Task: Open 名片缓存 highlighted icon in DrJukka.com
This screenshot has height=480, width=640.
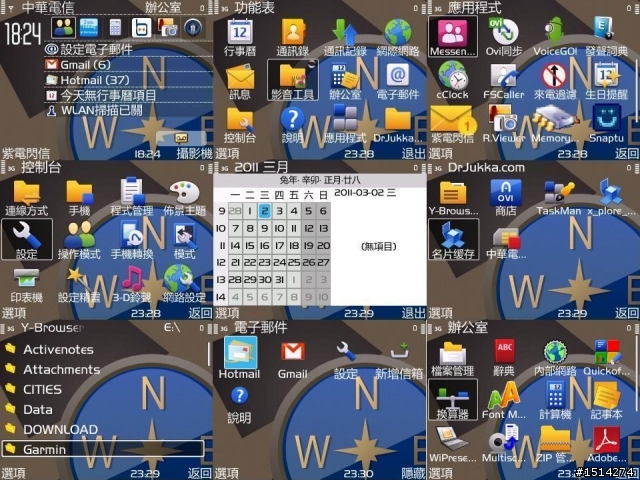Action: click(x=453, y=239)
